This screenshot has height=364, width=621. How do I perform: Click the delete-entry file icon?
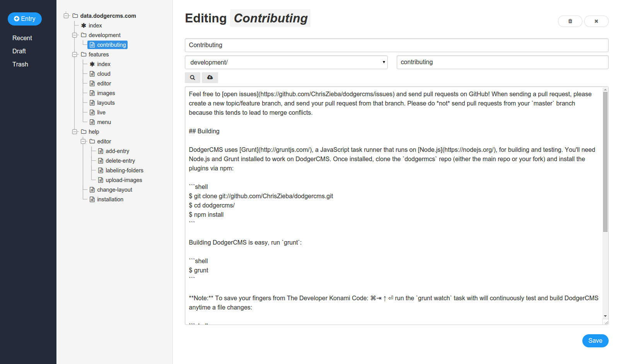tap(101, 161)
